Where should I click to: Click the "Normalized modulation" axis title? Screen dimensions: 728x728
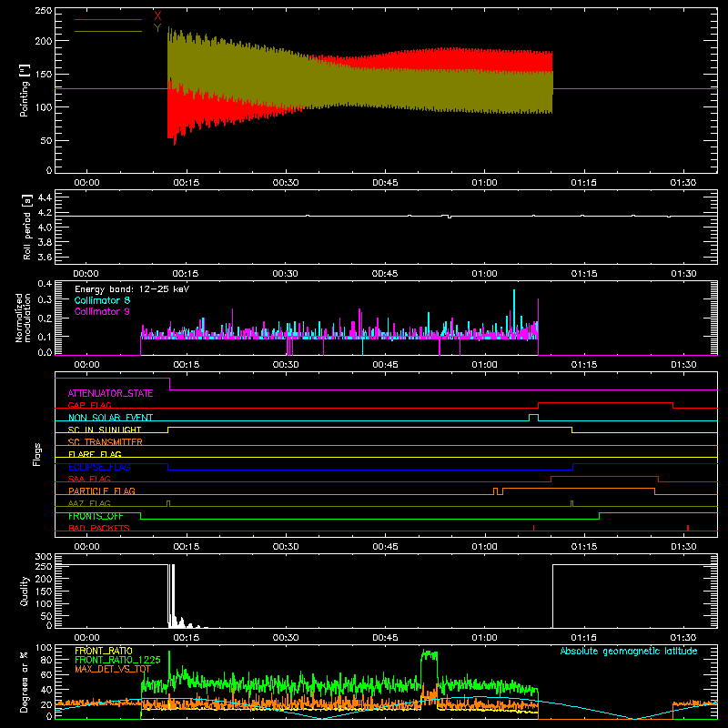[x=23, y=318]
